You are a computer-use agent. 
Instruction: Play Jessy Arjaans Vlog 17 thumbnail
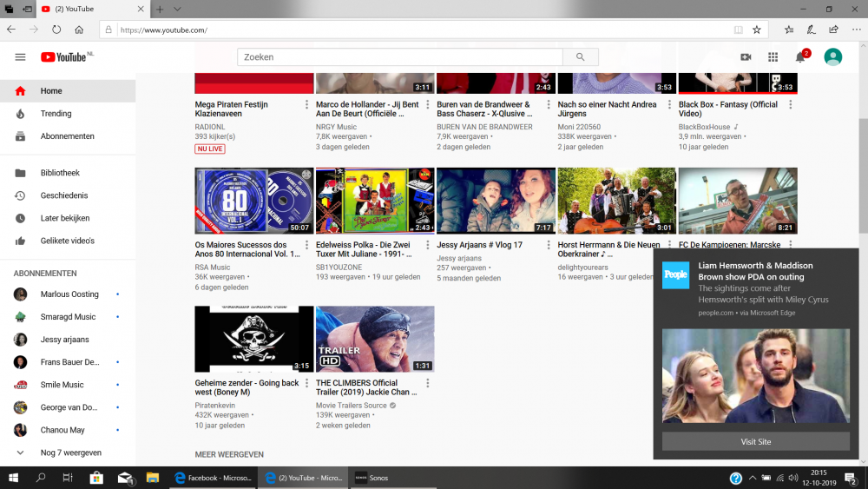pos(496,201)
